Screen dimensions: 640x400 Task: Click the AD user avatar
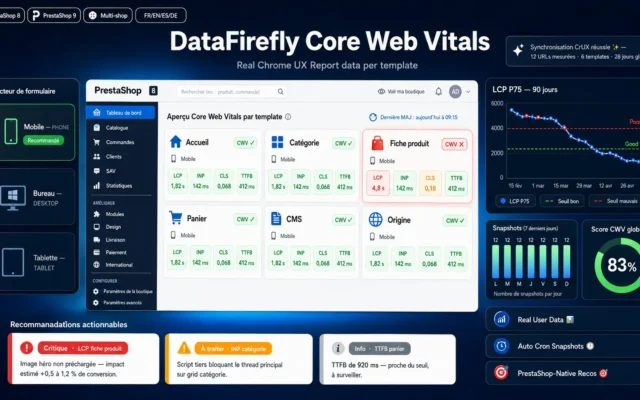(455, 91)
